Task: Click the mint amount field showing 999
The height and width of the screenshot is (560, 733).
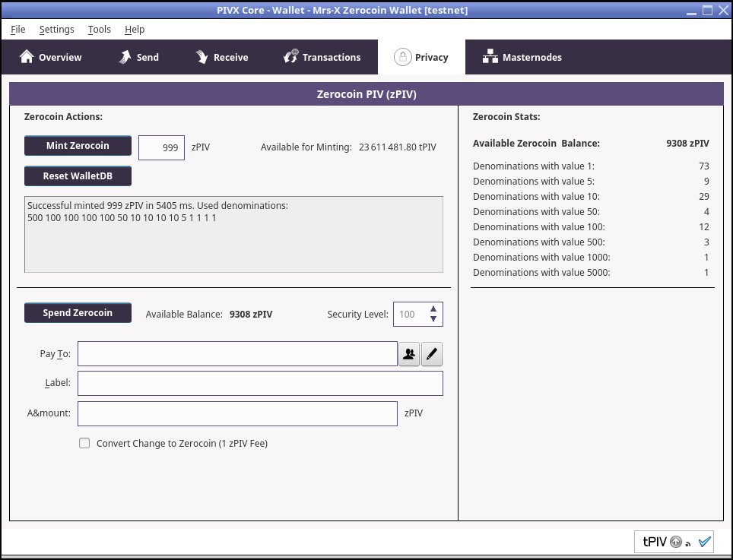Action: coord(161,147)
